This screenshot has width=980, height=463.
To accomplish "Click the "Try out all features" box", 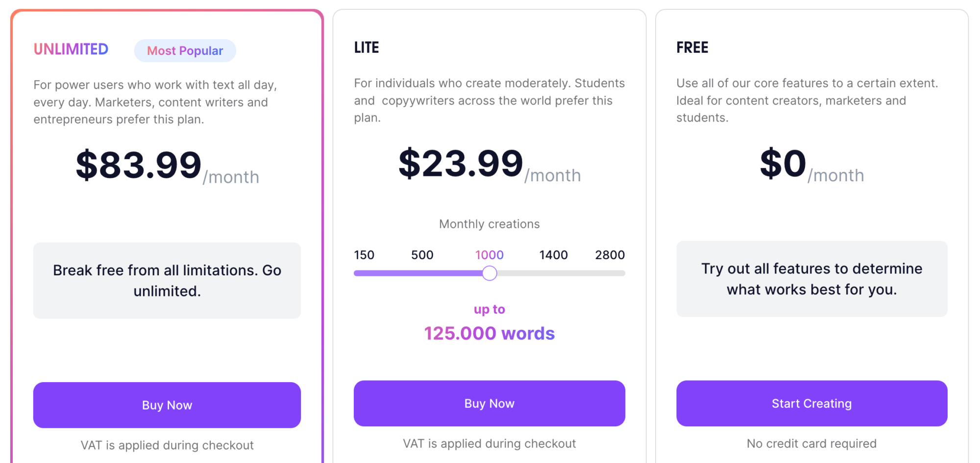I will [x=811, y=279].
